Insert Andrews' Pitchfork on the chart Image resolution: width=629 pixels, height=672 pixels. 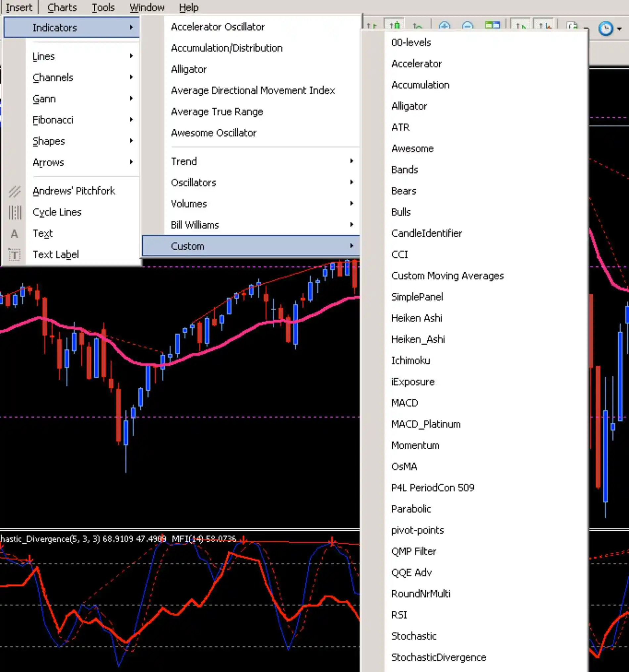(74, 191)
